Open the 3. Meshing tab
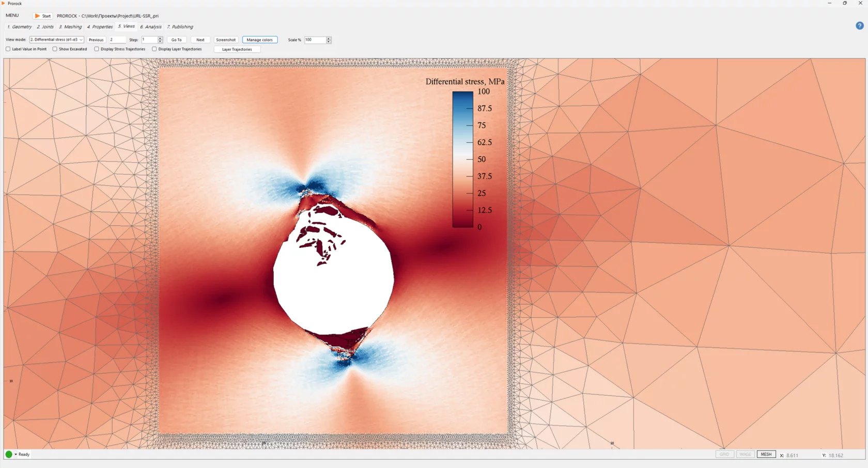 pos(70,27)
